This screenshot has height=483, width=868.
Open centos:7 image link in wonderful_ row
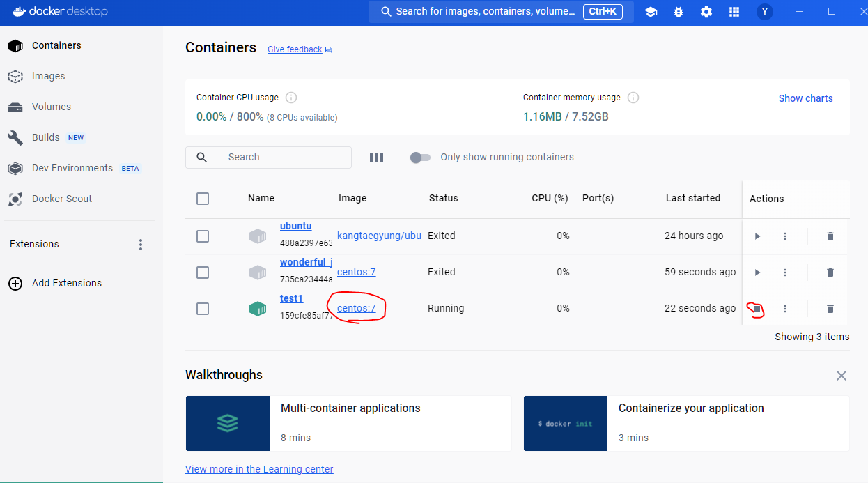tap(356, 272)
